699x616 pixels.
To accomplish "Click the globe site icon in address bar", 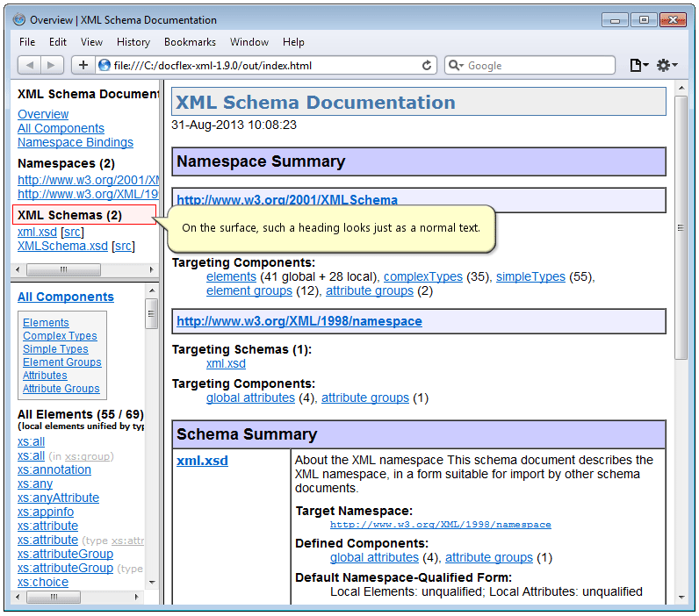I will [x=104, y=65].
